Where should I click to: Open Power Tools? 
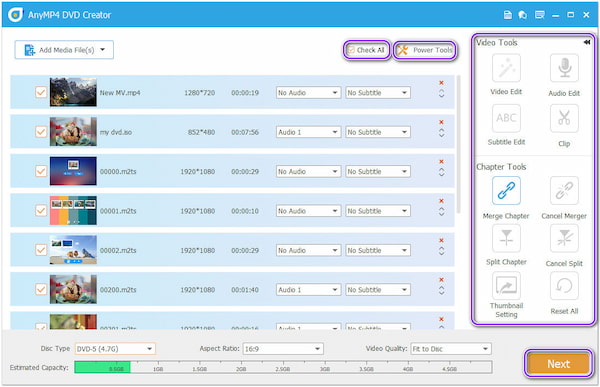[x=425, y=50]
